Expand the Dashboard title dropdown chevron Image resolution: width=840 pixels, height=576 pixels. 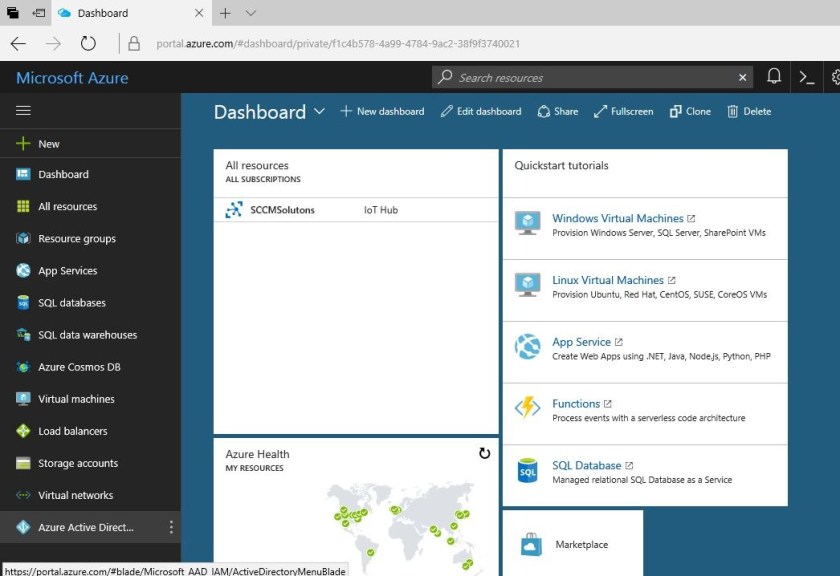click(x=320, y=112)
